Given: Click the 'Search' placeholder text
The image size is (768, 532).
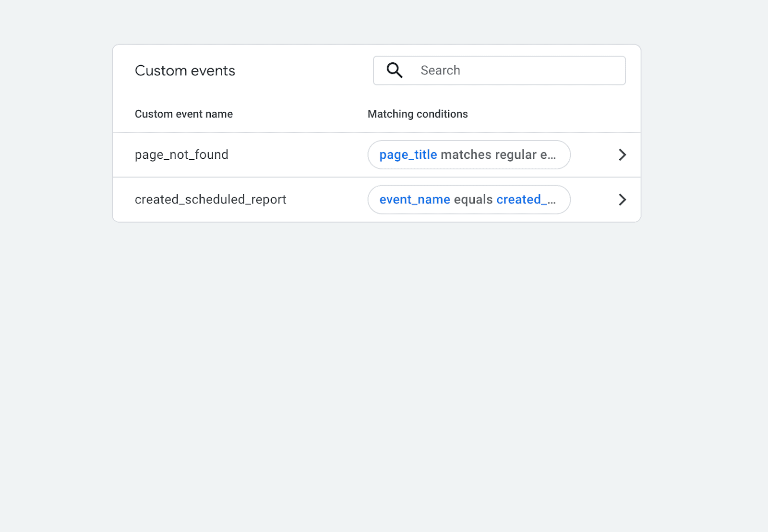Looking at the screenshot, I should pos(440,71).
